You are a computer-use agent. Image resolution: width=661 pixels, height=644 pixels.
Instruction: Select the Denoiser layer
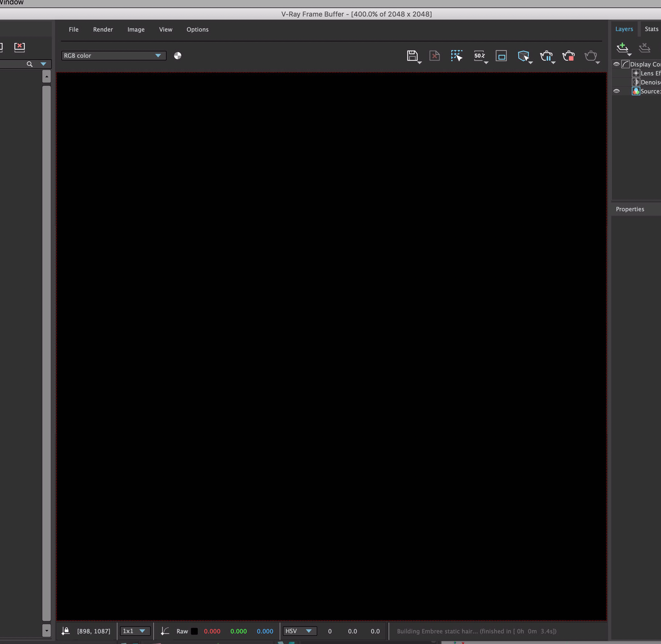[x=646, y=82]
